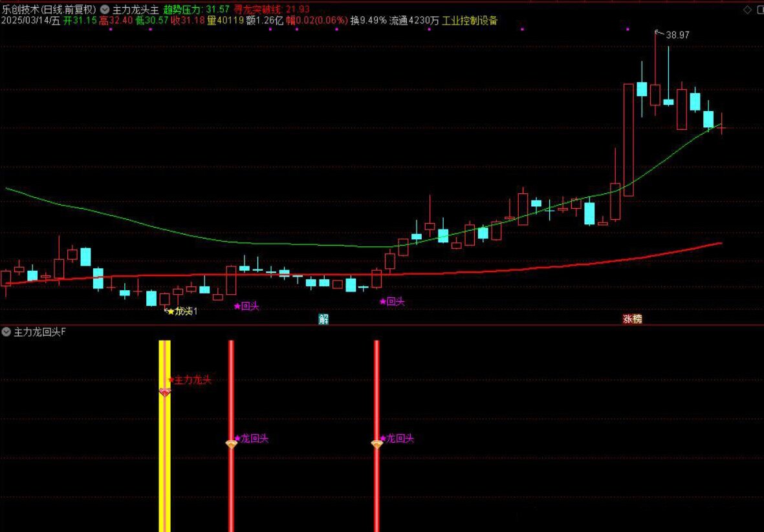Click the yellow star 龙头1 marker

[x=182, y=311]
